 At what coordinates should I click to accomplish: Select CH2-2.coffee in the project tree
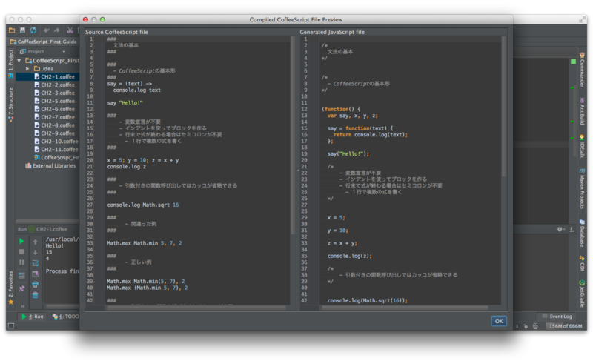click(x=54, y=85)
